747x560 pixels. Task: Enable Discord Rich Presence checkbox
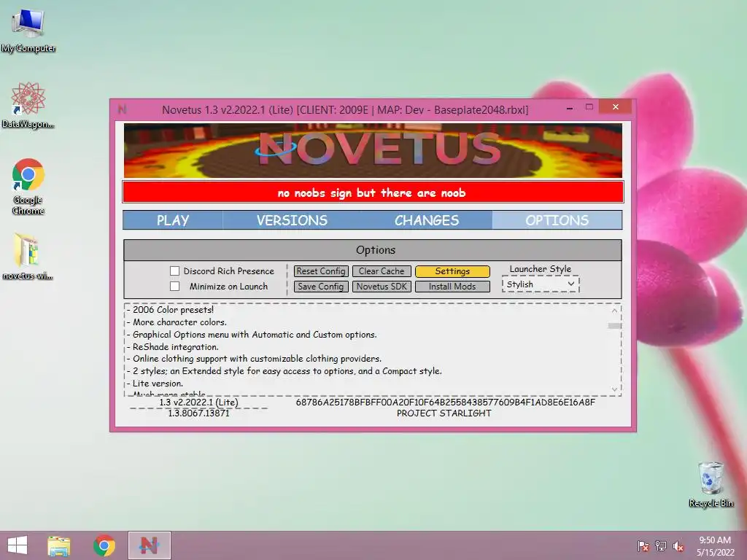pyautogui.click(x=175, y=271)
